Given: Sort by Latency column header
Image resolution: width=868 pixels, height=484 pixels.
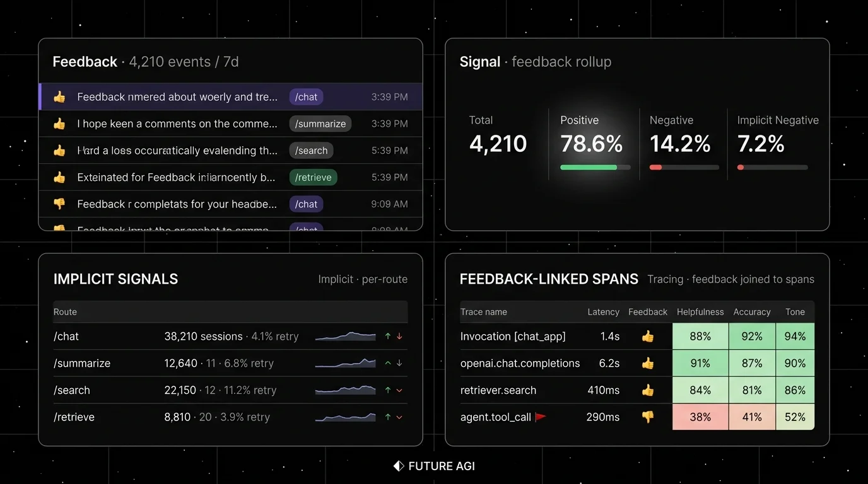Looking at the screenshot, I should tap(604, 312).
